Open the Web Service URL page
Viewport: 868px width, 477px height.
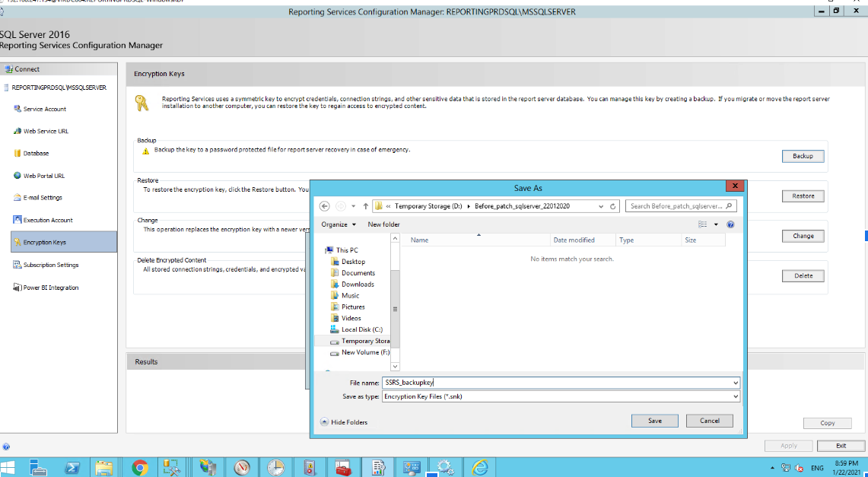[46, 131]
